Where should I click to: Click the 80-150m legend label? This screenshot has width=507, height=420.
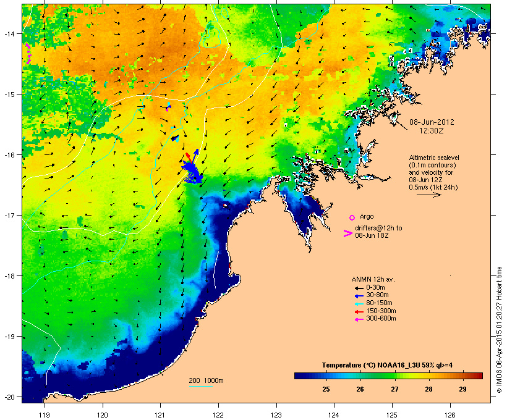pyautogui.click(x=379, y=303)
